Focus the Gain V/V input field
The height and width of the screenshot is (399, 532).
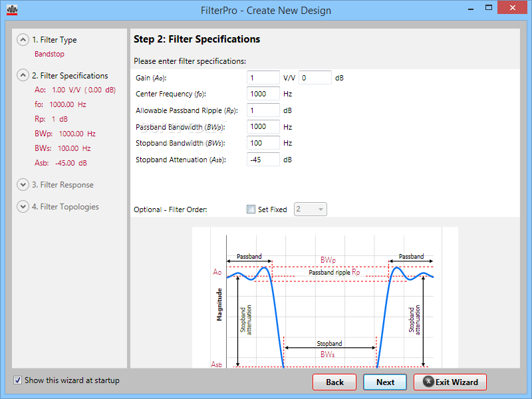pos(263,78)
